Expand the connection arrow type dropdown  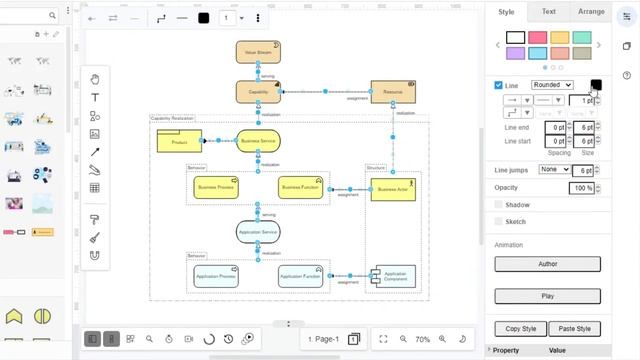coord(527,100)
